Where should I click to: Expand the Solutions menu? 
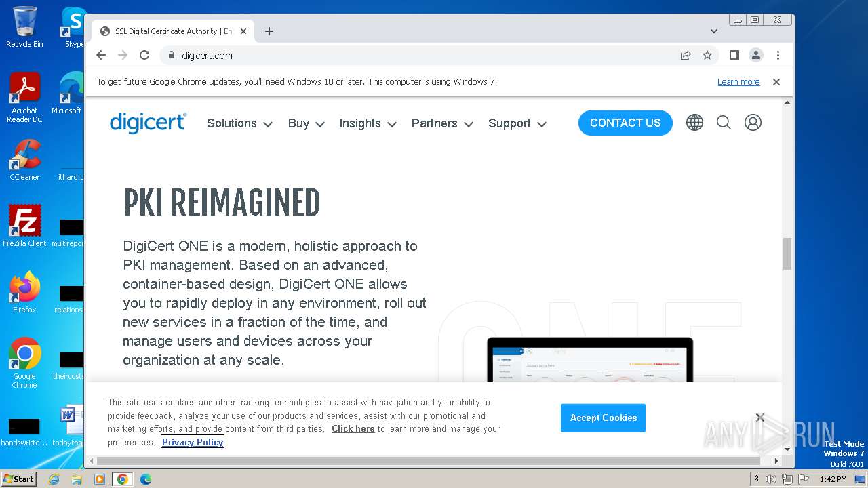pos(239,123)
